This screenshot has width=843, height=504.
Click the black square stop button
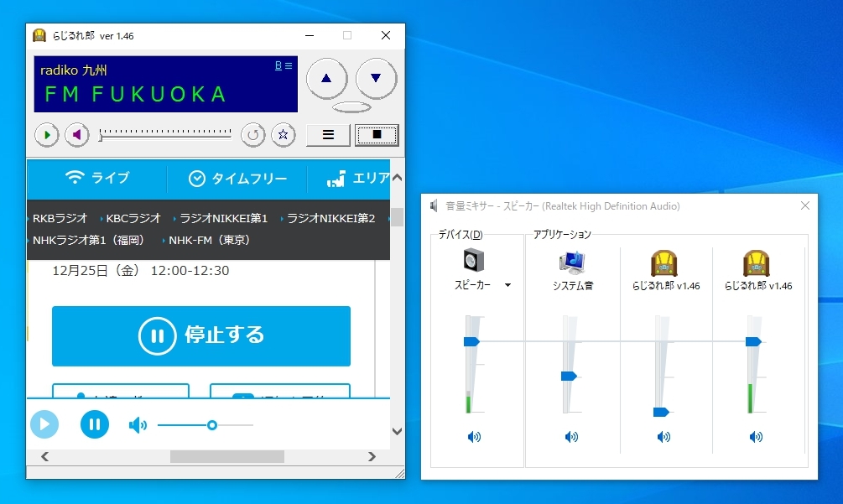point(377,135)
